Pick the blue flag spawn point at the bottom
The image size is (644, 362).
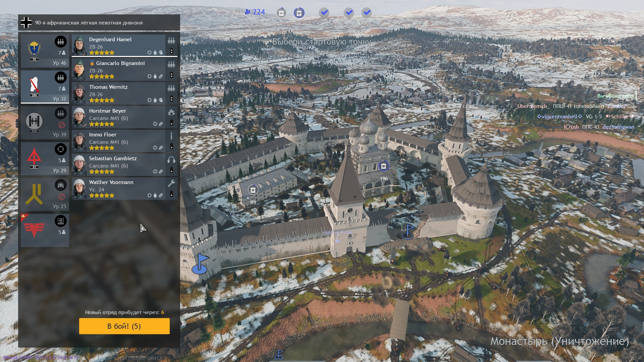[x=279, y=355]
